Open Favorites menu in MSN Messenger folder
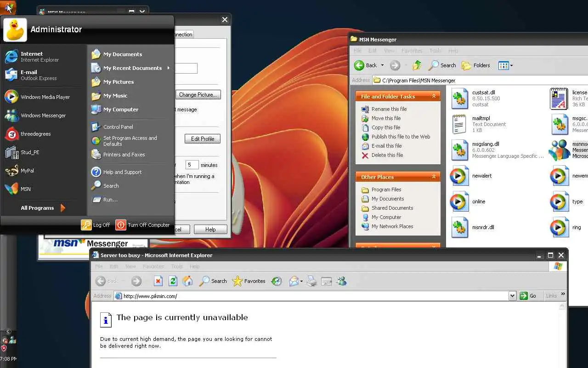The height and width of the screenshot is (368, 588). [x=412, y=51]
